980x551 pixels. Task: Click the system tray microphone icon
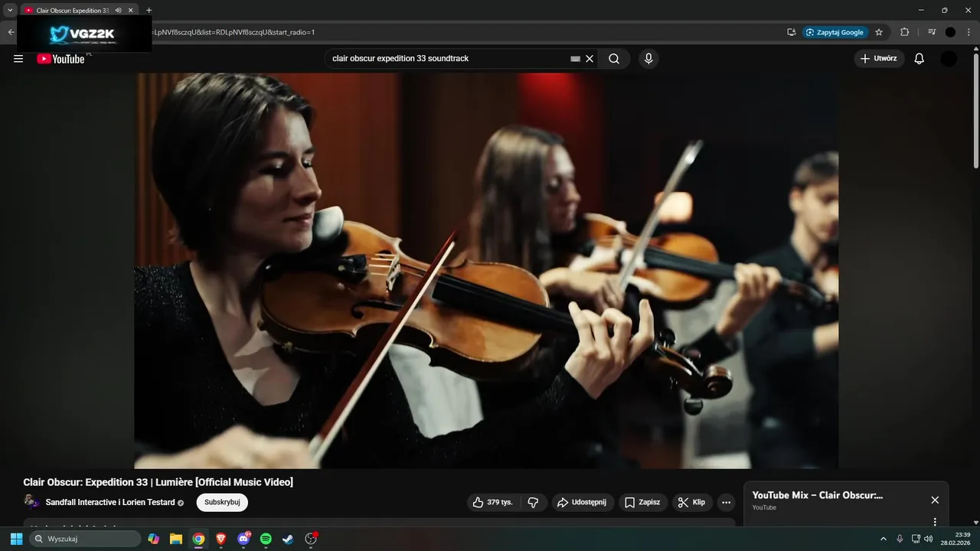coord(900,539)
